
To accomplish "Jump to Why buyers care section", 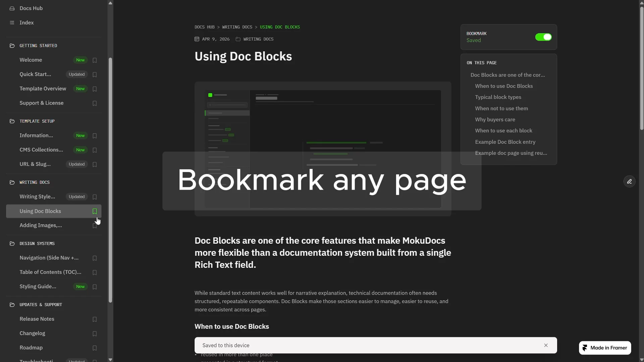I will point(495,120).
